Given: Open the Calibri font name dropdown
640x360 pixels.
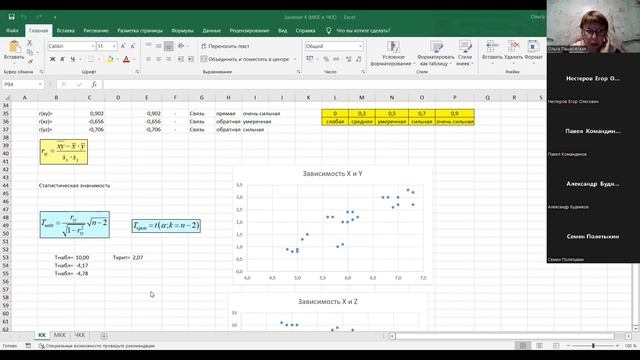Looking at the screenshot, I should [93, 46].
